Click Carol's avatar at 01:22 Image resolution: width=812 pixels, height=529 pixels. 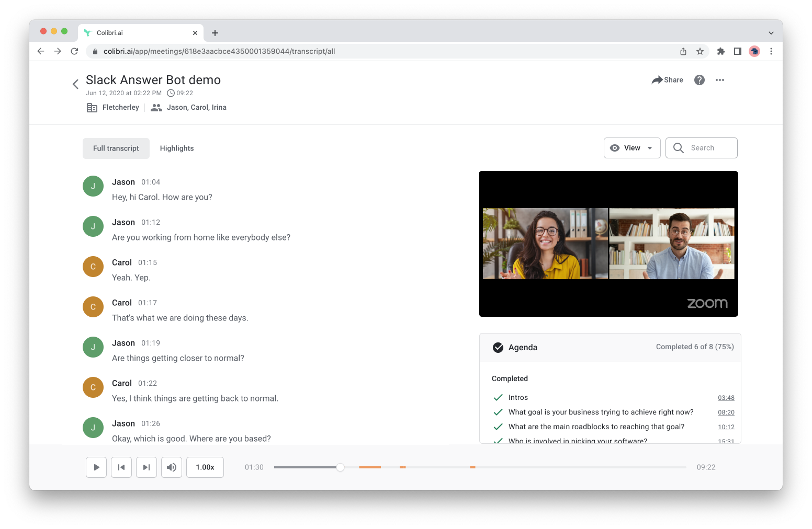93,387
